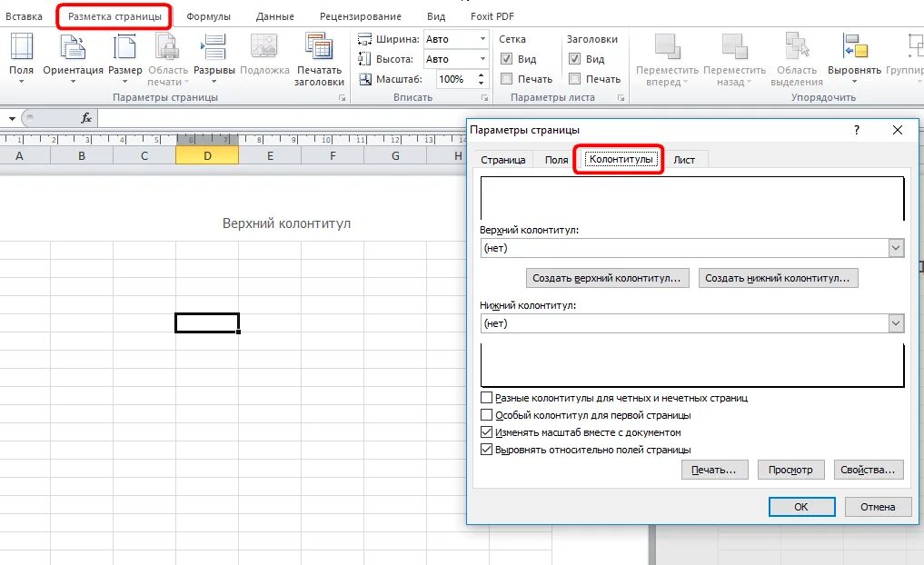
Task: Confirm the dialog with OK
Action: point(801,507)
